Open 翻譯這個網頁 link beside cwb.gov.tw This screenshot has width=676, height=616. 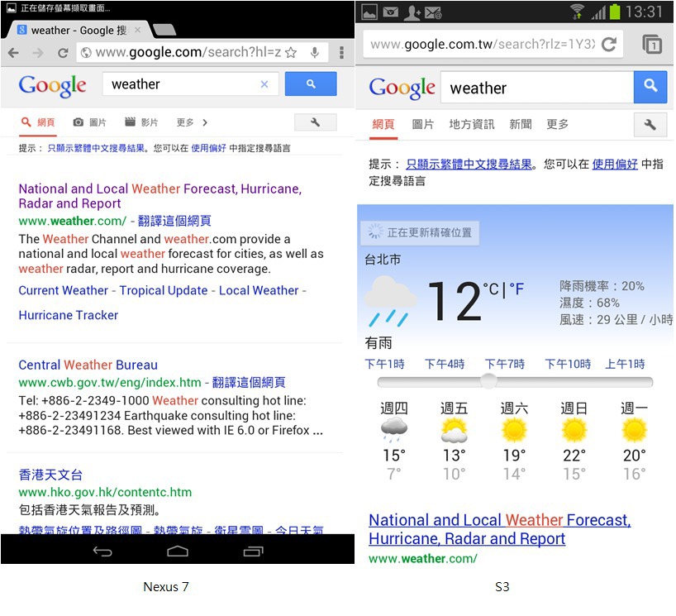pos(249,382)
